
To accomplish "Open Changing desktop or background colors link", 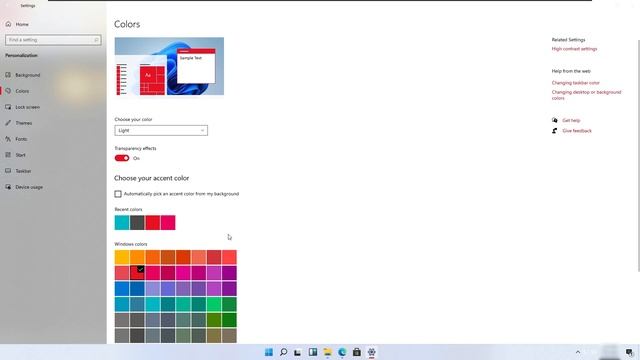I will [587, 95].
